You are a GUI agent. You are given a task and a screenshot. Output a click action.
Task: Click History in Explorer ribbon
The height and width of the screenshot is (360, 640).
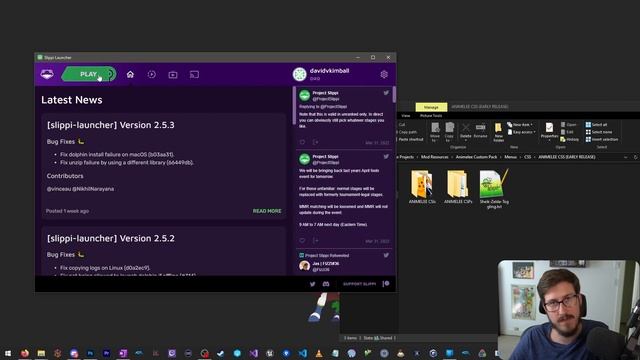pyautogui.click(x=570, y=140)
